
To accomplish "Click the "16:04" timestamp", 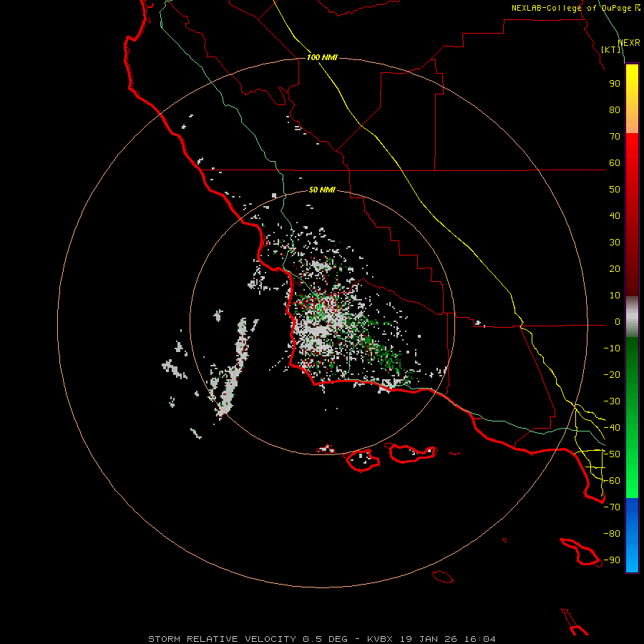I will point(480,639).
